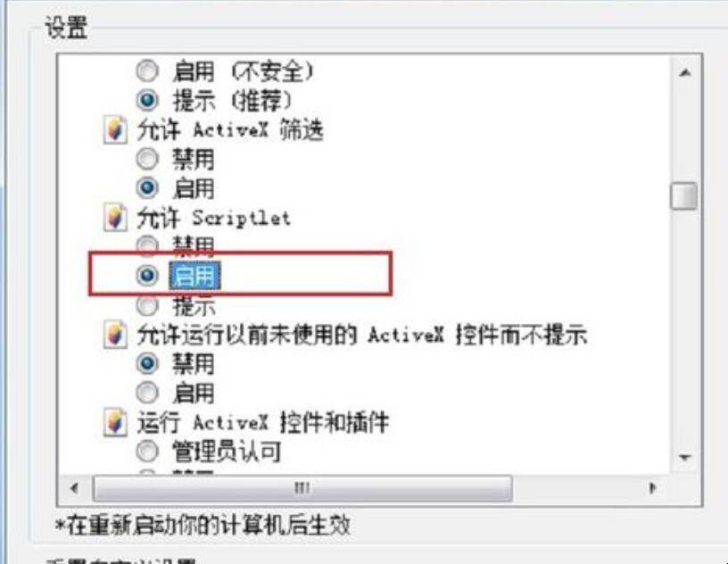The height and width of the screenshot is (564, 728).
Task: Click the 允许 ActiveX 筛选 setting icon
Action: pyautogui.click(x=115, y=130)
